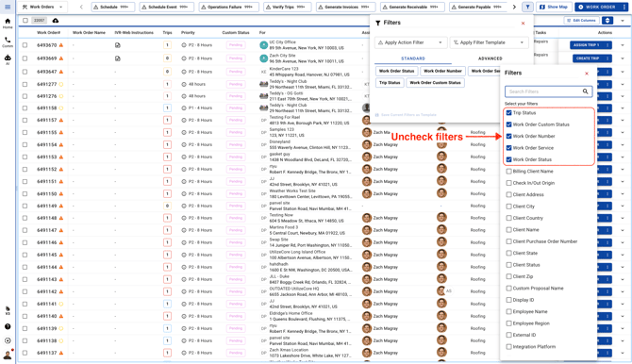This screenshot has height=364, width=632.
Task: Check Employee Name filter option
Action: click(x=509, y=311)
